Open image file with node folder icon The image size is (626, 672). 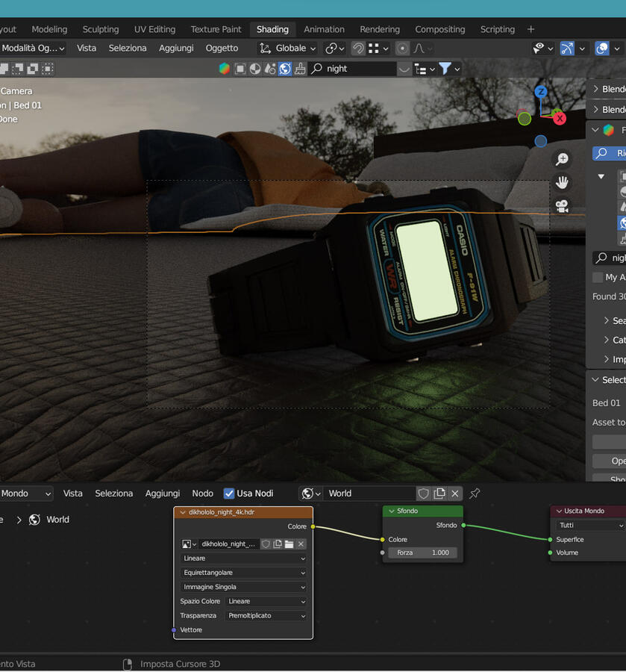289,544
